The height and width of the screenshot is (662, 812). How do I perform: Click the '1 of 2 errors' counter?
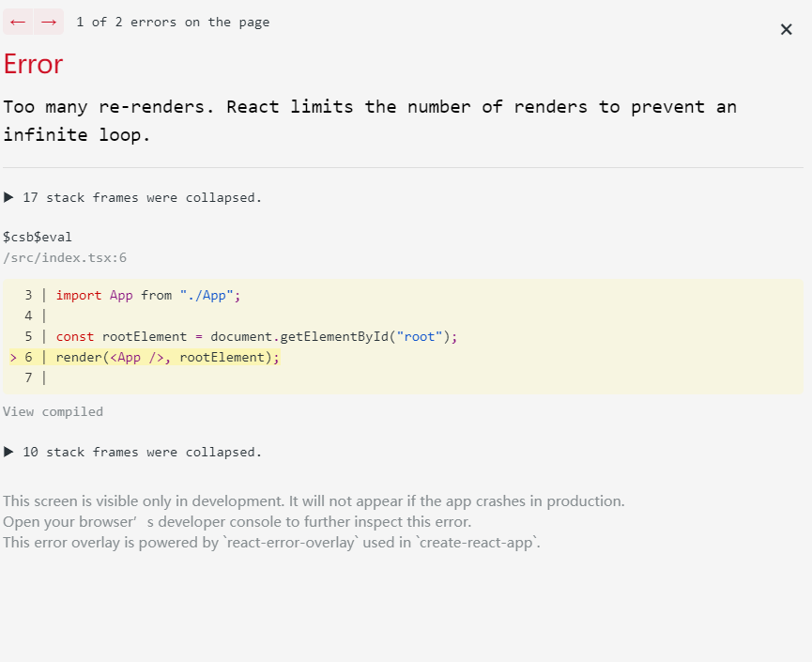click(x=173, y=22)
